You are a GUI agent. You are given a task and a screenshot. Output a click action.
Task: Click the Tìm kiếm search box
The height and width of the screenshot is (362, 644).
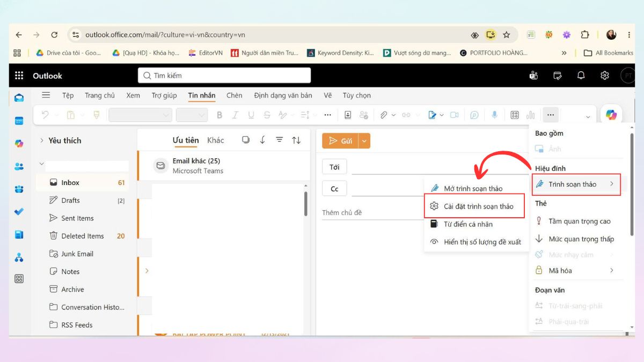[x=224, y=76]
